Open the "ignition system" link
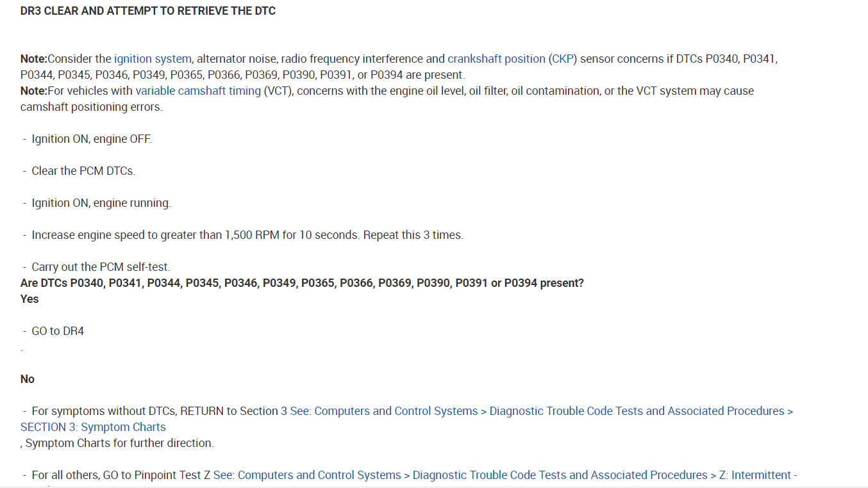The width and height of the screenshot is (868, 488). tap(153, 59)
